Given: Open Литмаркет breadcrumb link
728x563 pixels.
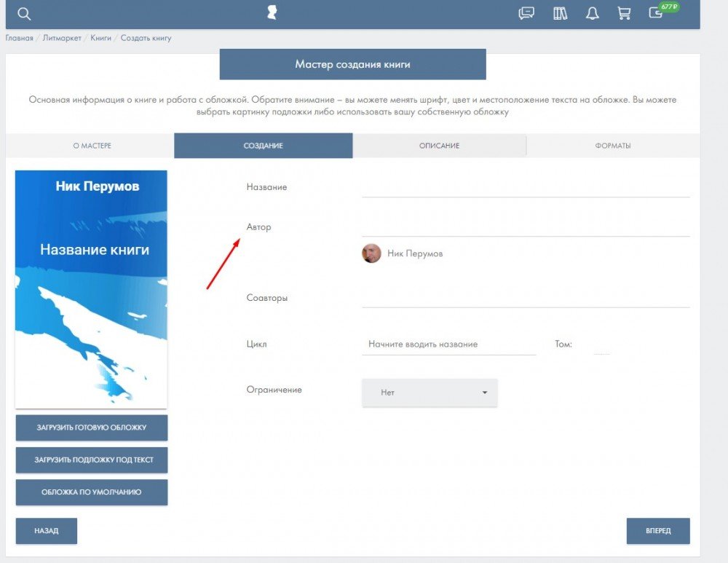Looking at the screenshot, I should [x=62, y=38].
